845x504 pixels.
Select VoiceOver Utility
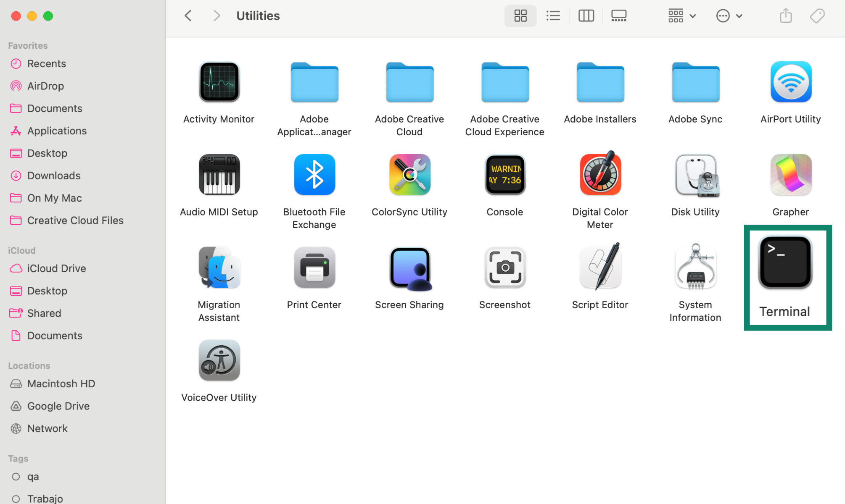click(x=219, y=360)
